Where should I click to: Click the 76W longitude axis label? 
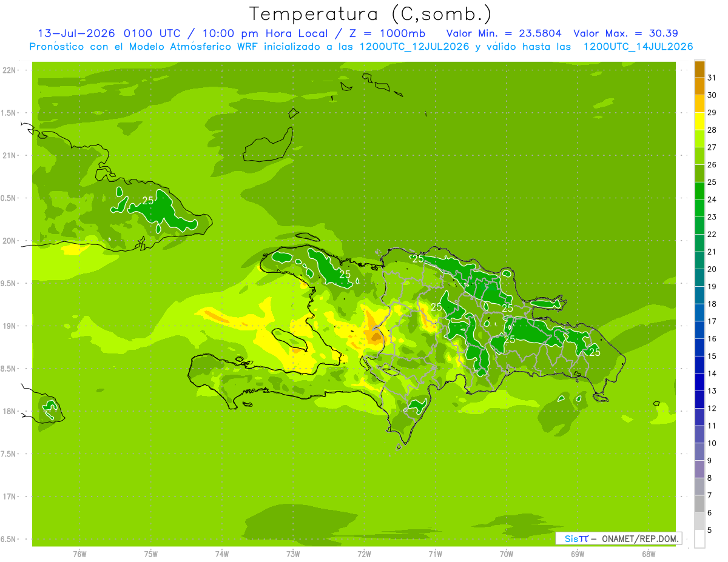79,554
